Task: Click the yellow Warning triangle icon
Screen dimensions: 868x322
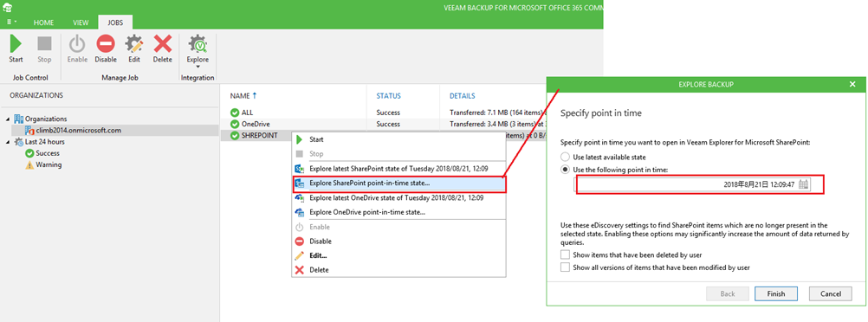Action: pyautogui.click(x=30, y=164)
